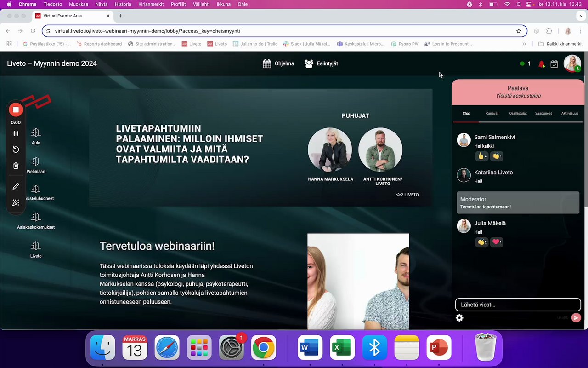The image size is (588, 368).
Task: Open PowerPoint from the Dock
Action: [x=439, y=347]
